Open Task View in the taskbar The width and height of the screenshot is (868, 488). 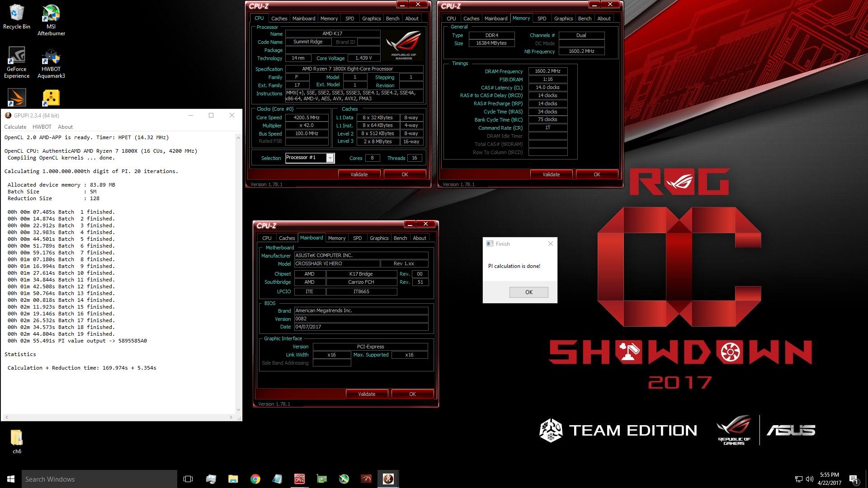pyautogui.click(x=188, y=479)
